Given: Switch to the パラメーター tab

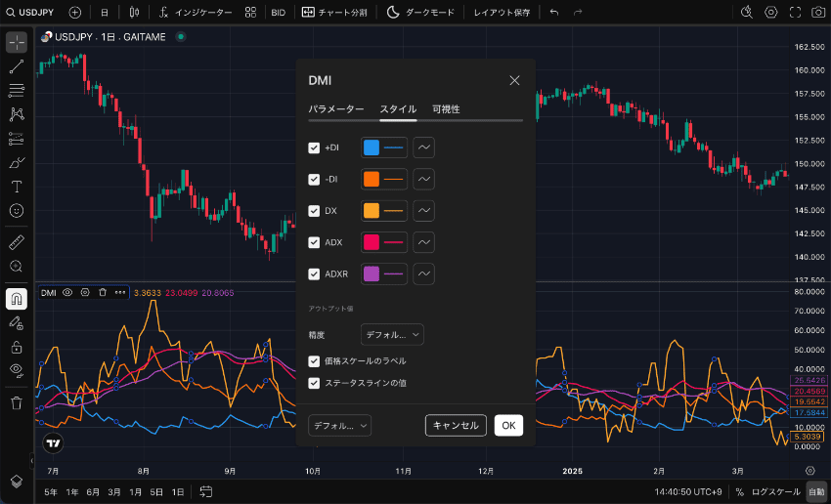Looking at the screenshot, I should (x=336, y=109).
